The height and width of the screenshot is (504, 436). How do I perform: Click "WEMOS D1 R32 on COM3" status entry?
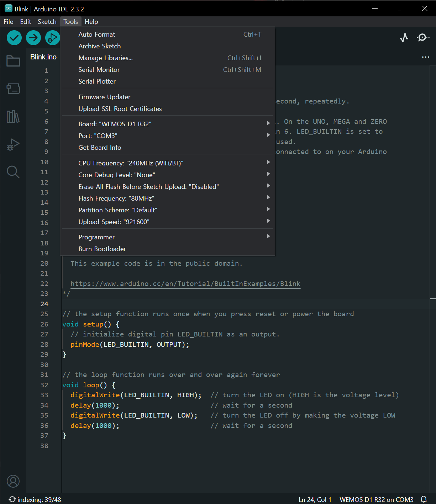(377, 499)
